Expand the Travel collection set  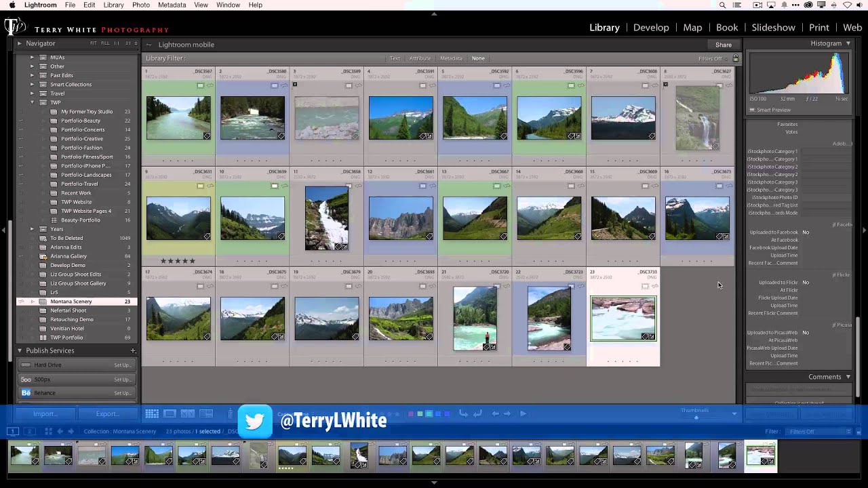32,94
